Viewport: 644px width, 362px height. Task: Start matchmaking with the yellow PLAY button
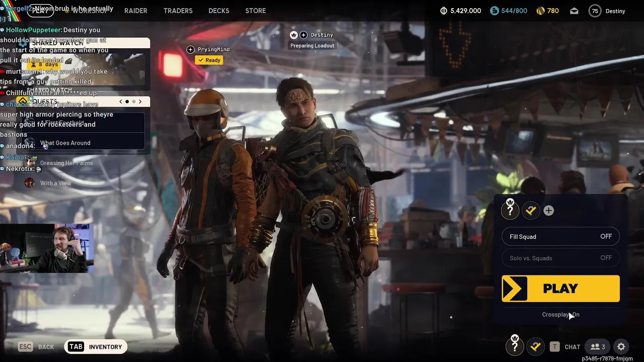pyautogui.click(x=560, y=289)
